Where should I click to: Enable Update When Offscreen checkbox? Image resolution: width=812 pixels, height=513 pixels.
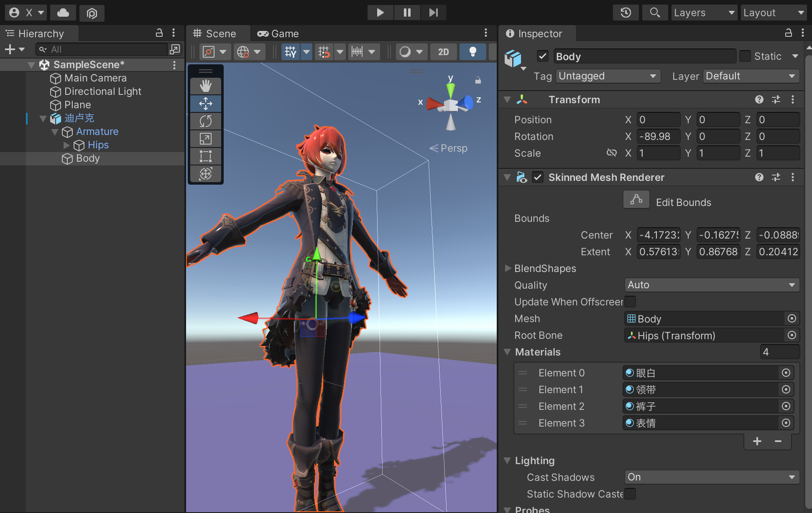point(630,302)
